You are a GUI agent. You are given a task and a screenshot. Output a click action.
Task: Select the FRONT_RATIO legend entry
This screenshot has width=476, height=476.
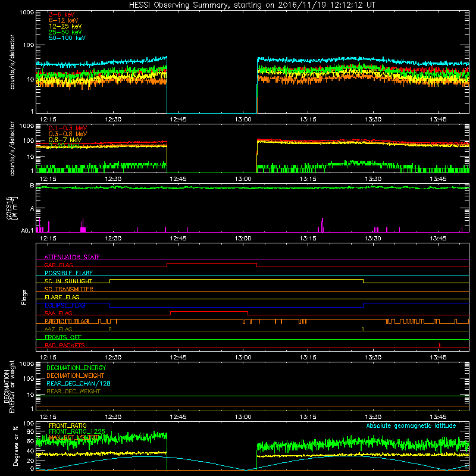(68, 425)
